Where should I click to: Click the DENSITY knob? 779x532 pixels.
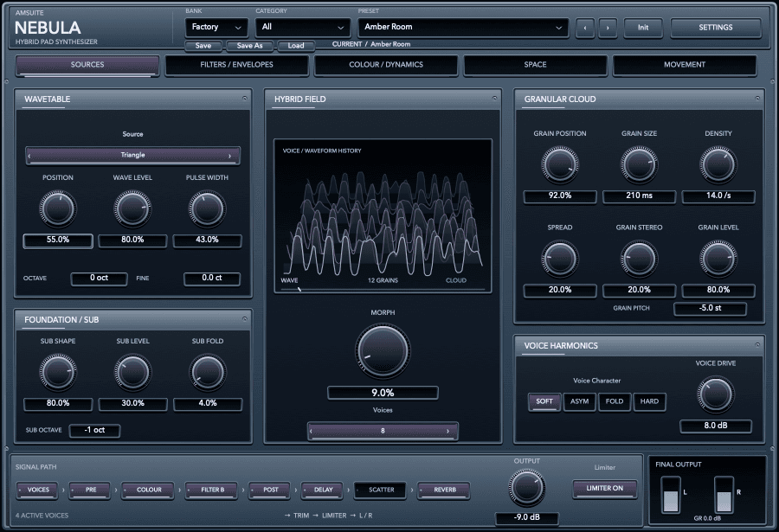(718, 164)
